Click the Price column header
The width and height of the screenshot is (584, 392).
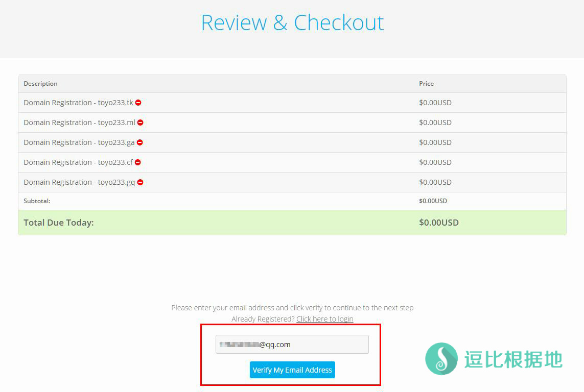pos(426,84)
